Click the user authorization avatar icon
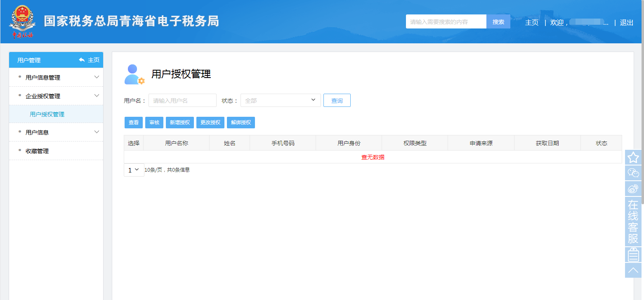This screenshot has width=644, height=300. coord(134,74)
